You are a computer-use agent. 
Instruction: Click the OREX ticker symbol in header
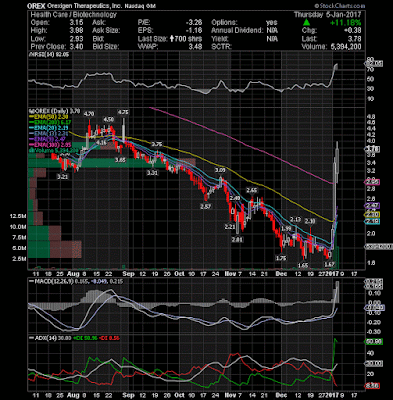pos(35,6)
